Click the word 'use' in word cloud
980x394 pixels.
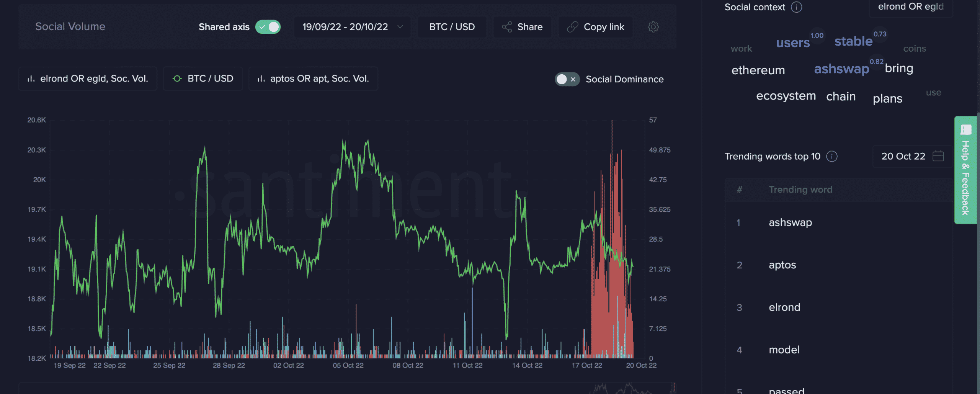pyautogui.click(x=933, y=93)
